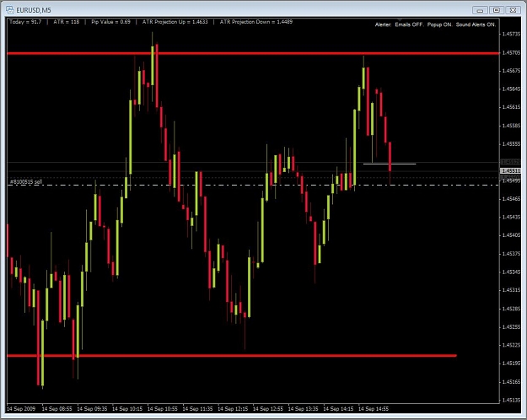The height and width of the screenshot is (420, 527).
Task: Click 'ATR = 118' info text
Action: click(67, 22)
